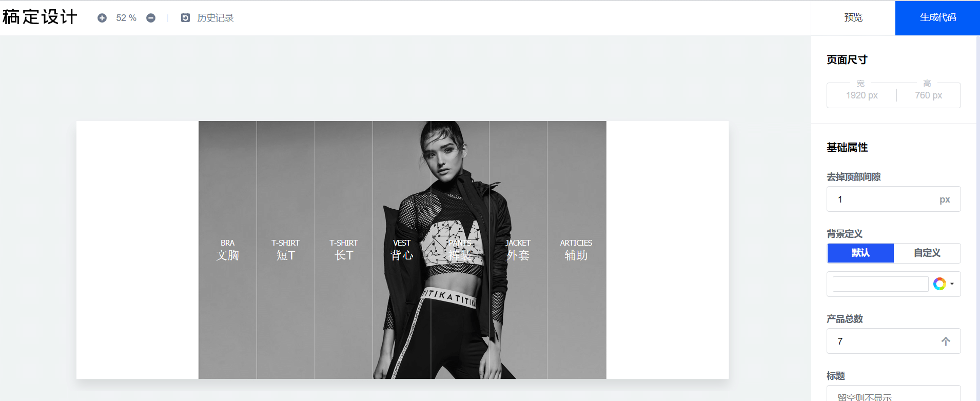Click the zoom out minus icon
This screenshot has height=401, width=980.
151,18
